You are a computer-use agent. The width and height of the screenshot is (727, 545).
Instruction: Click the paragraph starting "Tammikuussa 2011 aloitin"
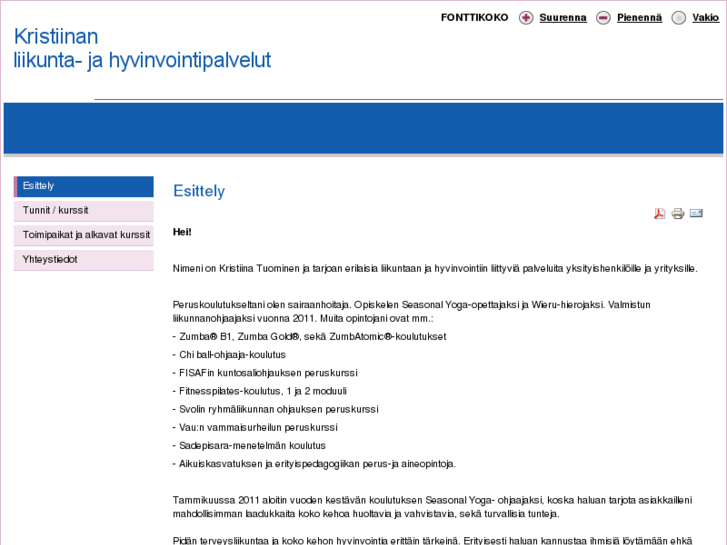coord(433,507)
